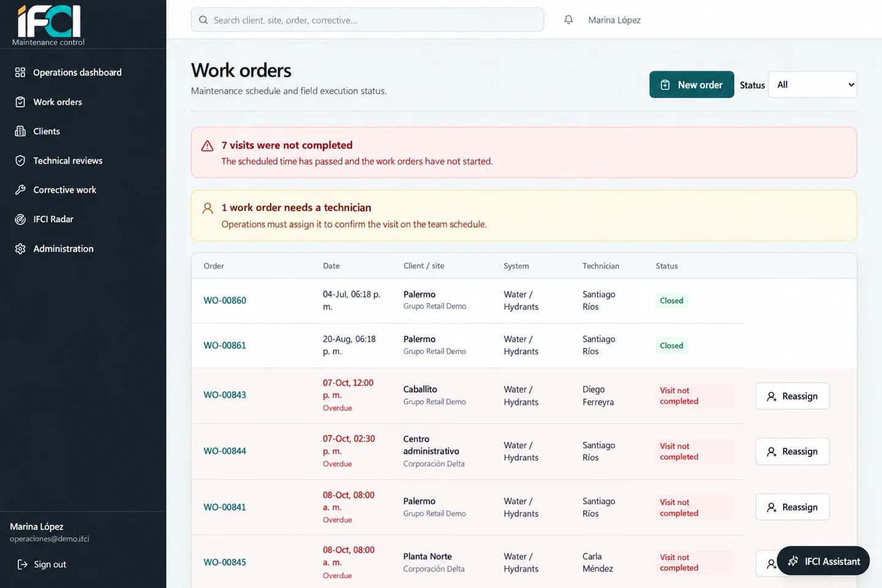The height and width of the screenshot is (588, 882).
Task: Click the IFCI Radar target icon
Action: click(20, 219)
